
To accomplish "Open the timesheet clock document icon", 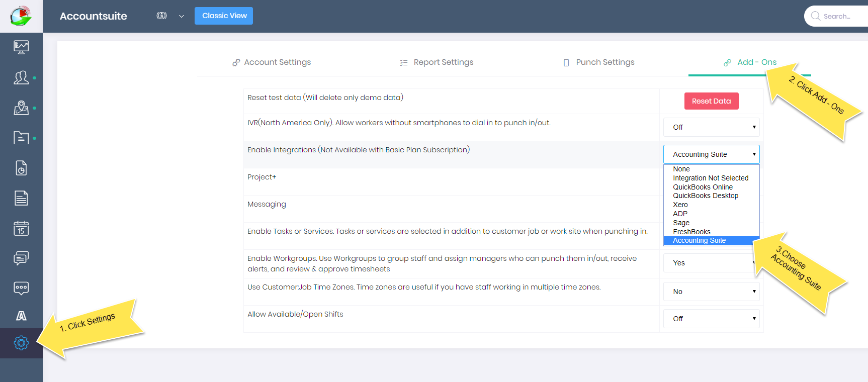I will click(x=21, y=168).
